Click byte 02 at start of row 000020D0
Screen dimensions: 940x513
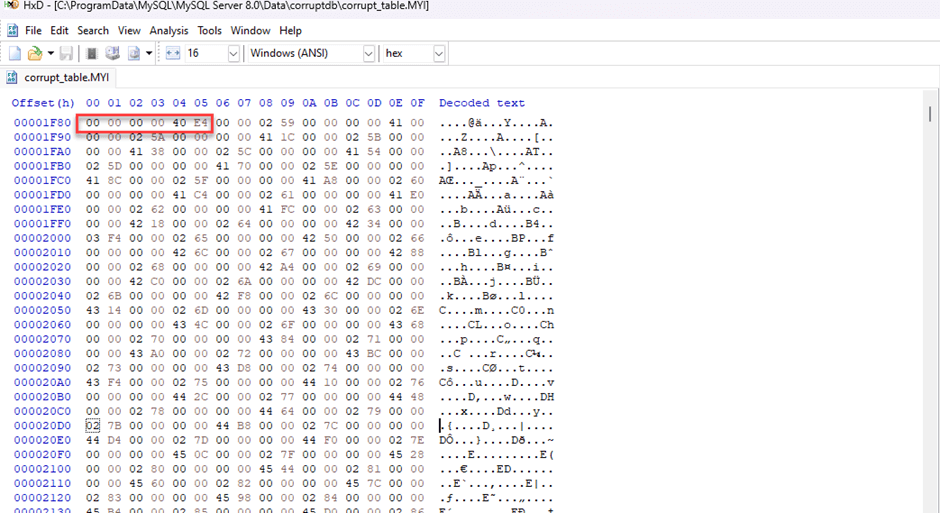point(92,426)
